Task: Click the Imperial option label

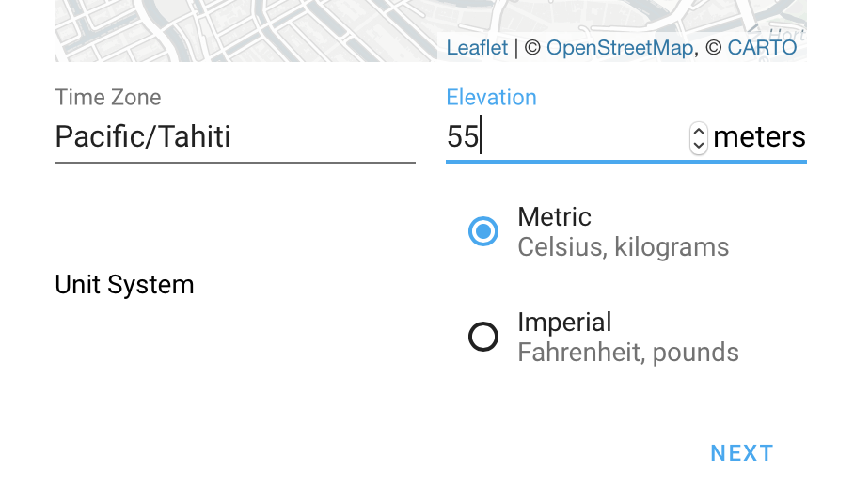Action: pyautogui.click(x=564, y=323)
